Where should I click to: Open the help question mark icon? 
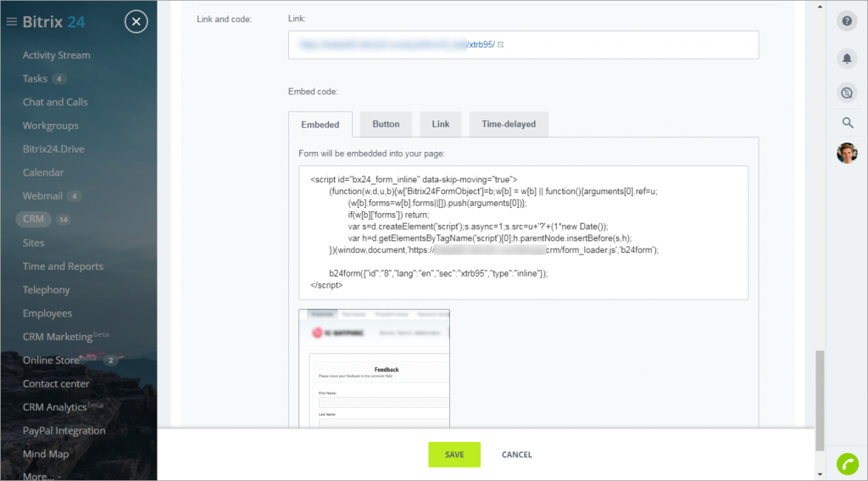click(847, 21)
